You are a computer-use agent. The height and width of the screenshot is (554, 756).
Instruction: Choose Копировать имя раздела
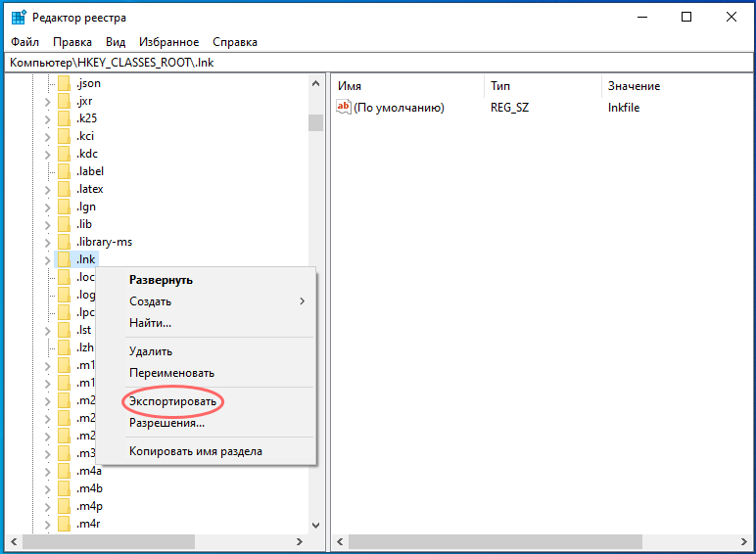[208, 451]
